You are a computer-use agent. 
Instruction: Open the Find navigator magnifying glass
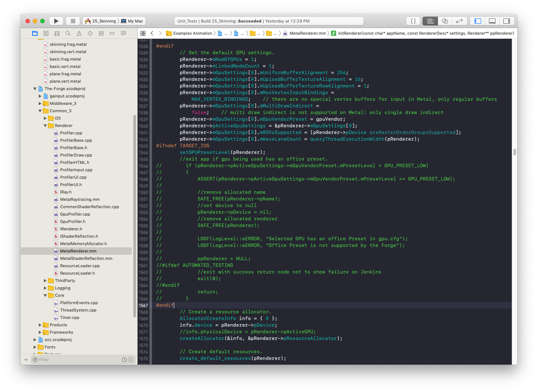pos(68,33)
